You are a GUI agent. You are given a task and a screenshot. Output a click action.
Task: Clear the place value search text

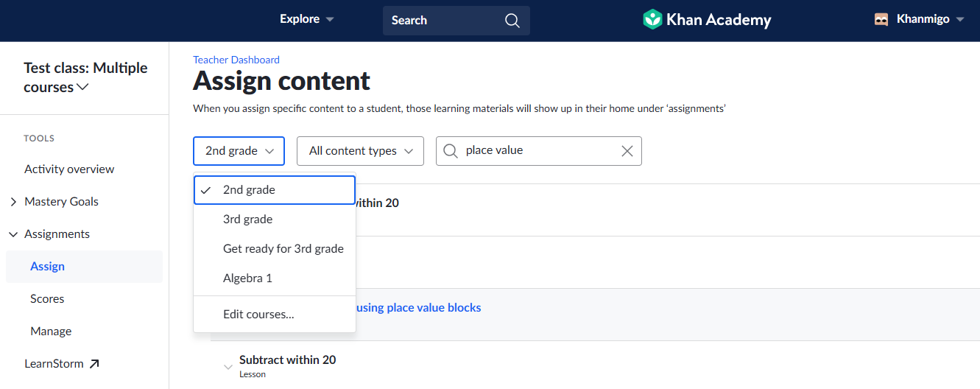(x=627, y=151)
